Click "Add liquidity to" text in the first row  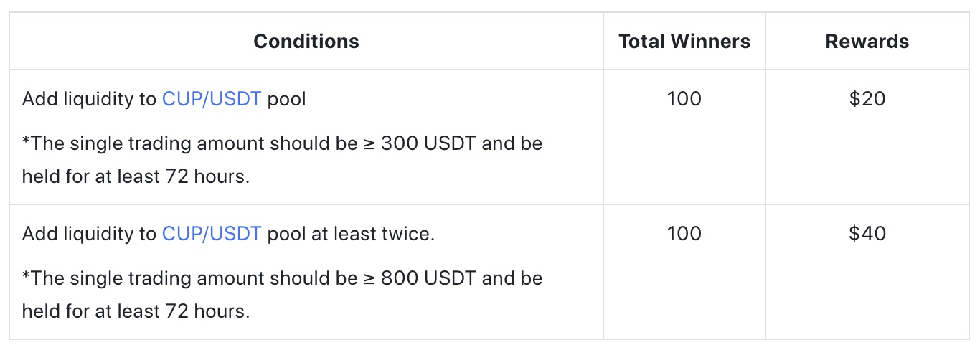tap(89, 98)
